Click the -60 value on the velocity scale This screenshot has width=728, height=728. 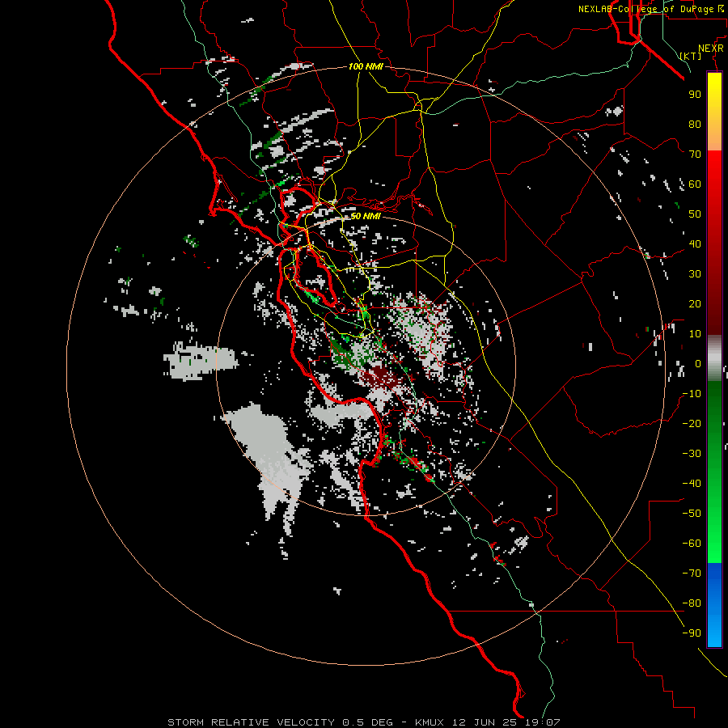point(692,544)
